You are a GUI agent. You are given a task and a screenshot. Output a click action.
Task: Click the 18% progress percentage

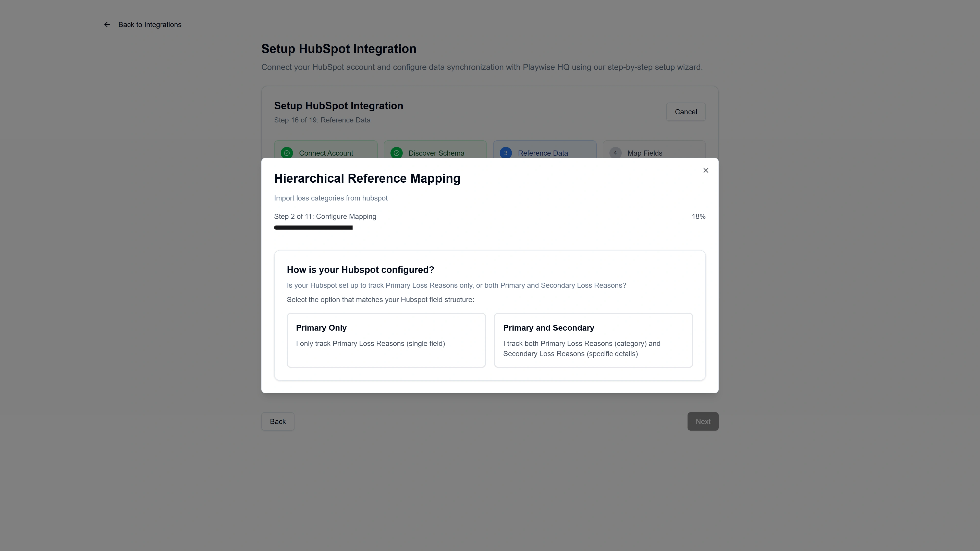point(698,216)
